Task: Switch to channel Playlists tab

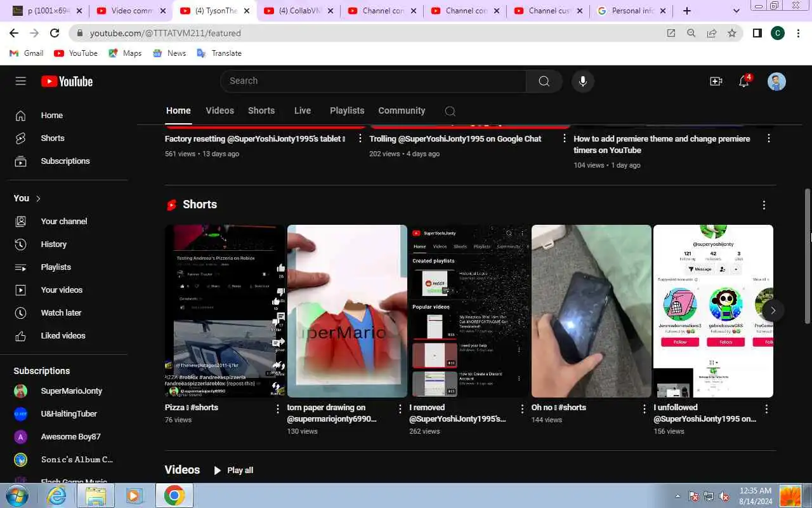Action: pos(347,110)
